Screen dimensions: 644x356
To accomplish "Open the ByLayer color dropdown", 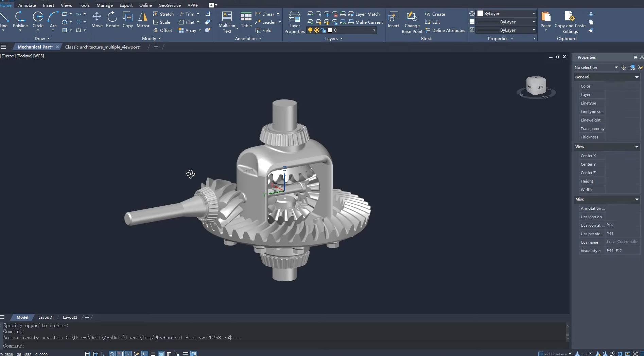I will [x=534, y=14].
